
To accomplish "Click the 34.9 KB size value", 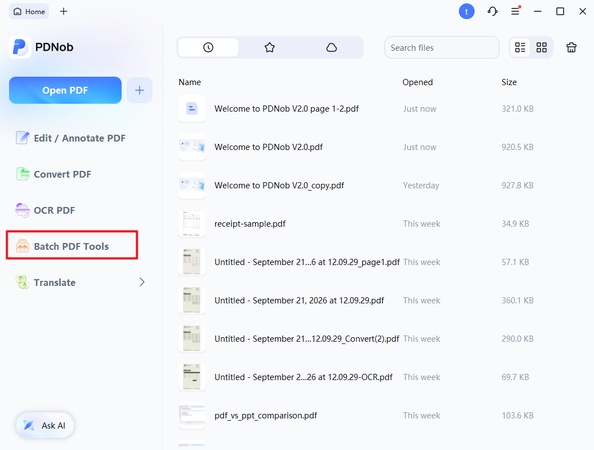I will (515, 223).
